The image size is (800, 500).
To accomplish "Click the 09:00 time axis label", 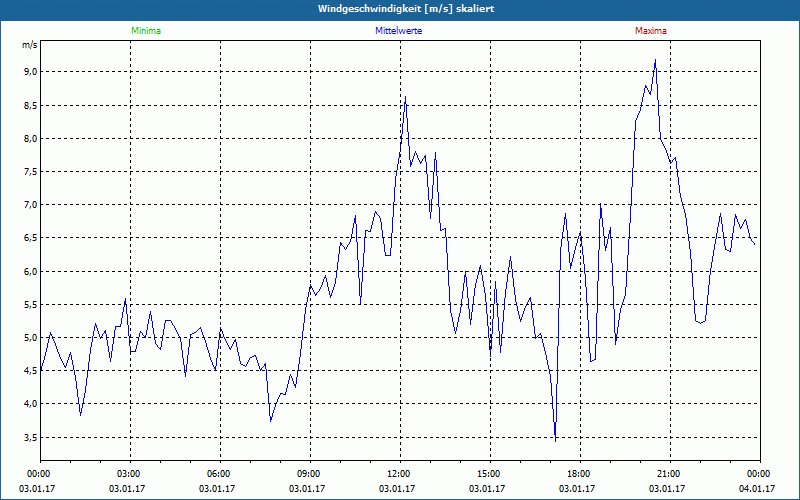I will [310, 474].
